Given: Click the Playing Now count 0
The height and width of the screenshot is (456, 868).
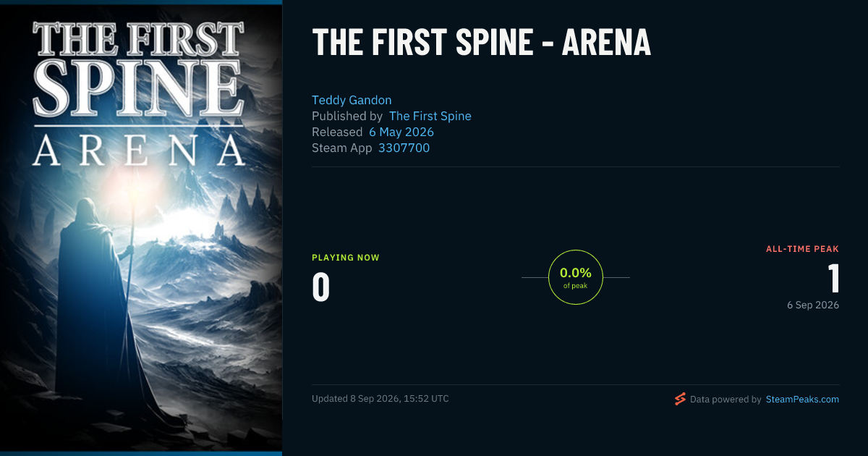Looking at the screenshot, I should 321,287.
